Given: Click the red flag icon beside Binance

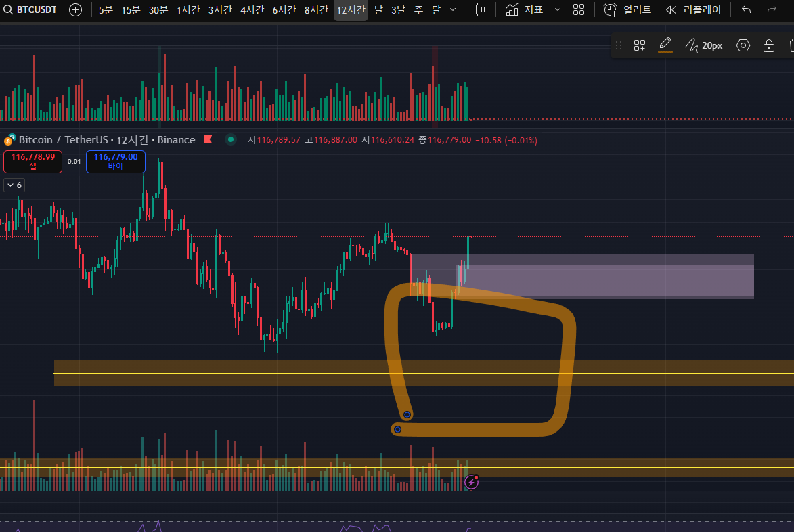Looking at the screenshot, I should tap(208, 139).
